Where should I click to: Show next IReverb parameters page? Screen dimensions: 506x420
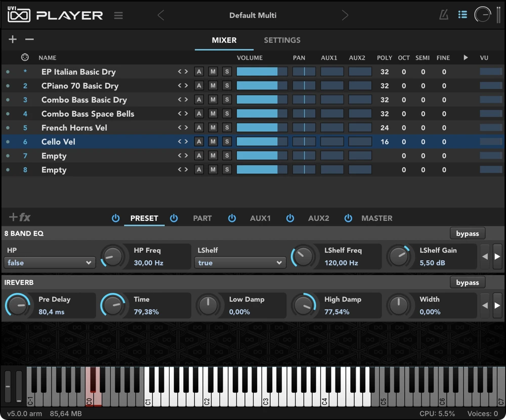click(497, 305)
